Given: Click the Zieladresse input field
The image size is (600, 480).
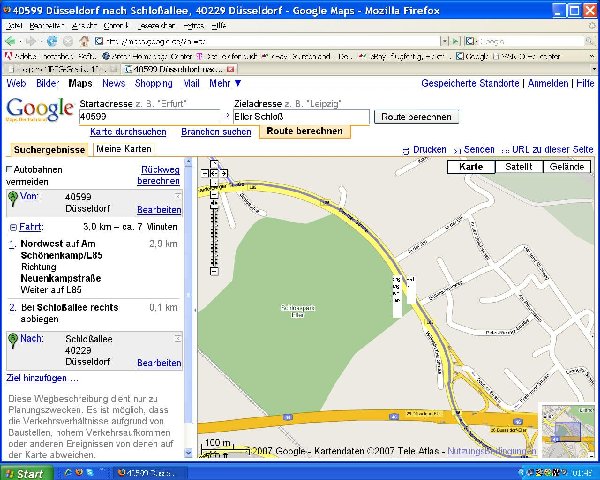Looking at the screenshot, I should 300,117.
